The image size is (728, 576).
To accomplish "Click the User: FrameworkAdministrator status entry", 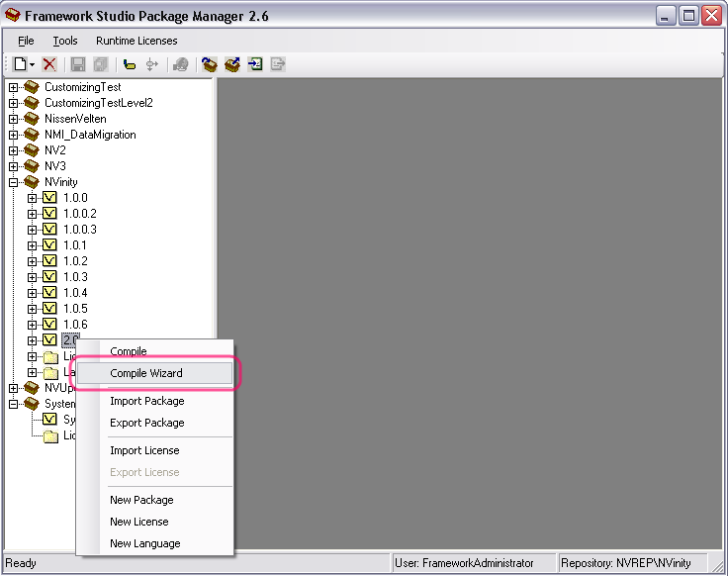I will click(x=474, y=563).
